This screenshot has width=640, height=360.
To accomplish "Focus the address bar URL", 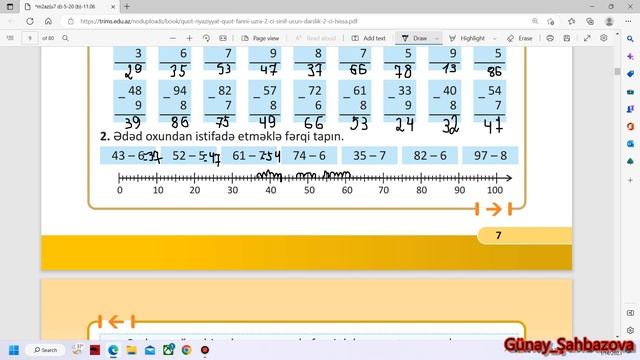I will (x=218, y=21).
